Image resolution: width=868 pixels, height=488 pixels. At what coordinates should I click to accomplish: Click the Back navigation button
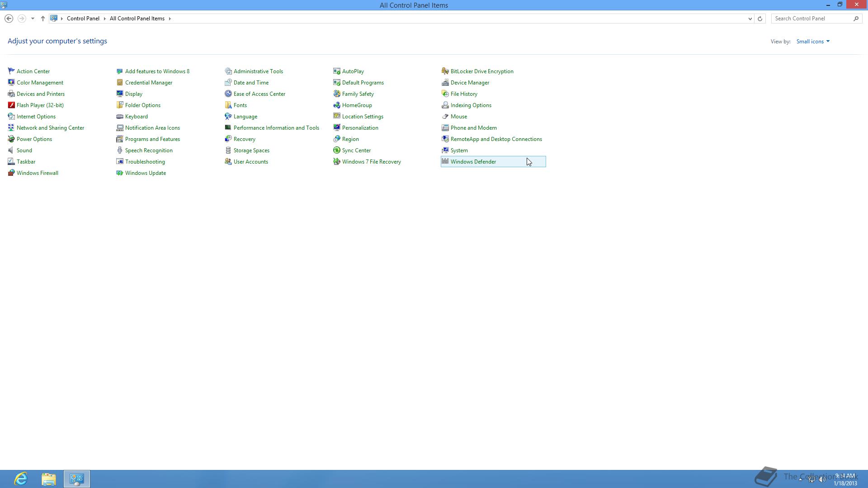(x=9, y=19)
